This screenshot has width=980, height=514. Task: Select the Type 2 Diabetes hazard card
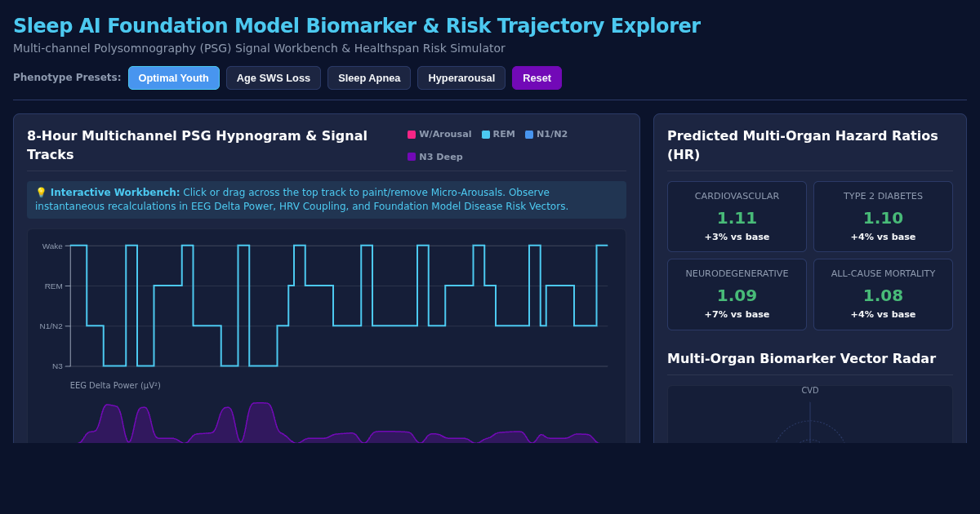[x=883, y=216]
